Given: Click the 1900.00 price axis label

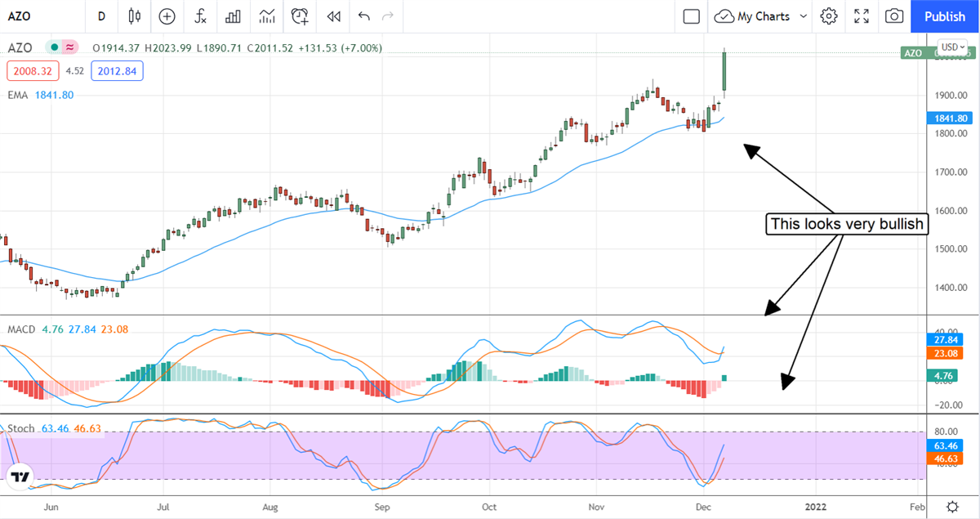Looking at the screenshot, I should 952,96.
